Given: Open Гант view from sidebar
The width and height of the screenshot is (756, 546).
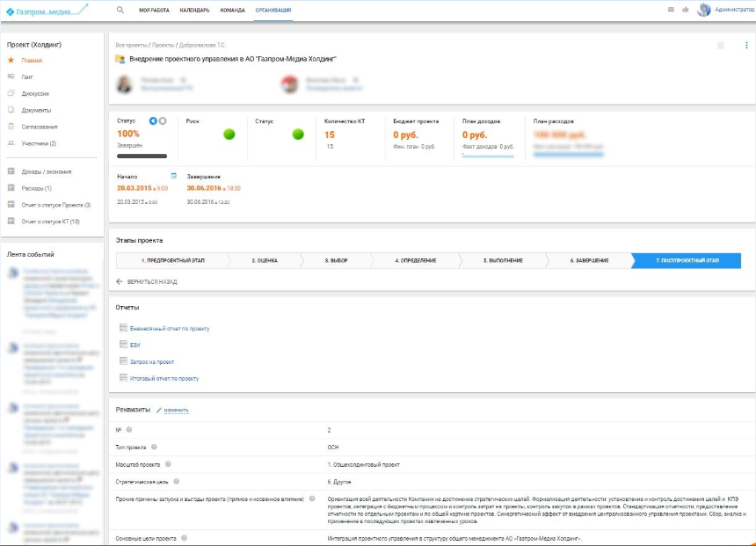Looking at the screenshot, I should 27,77.
